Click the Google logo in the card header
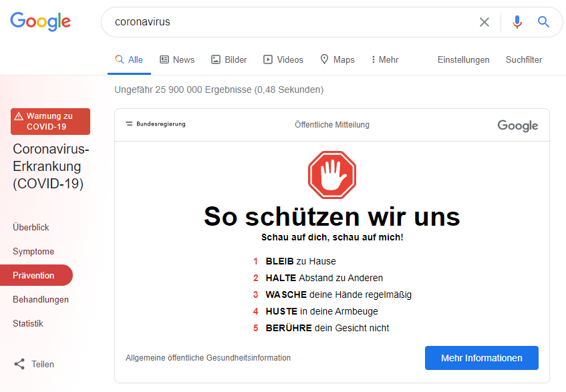 tap(518, 126)
